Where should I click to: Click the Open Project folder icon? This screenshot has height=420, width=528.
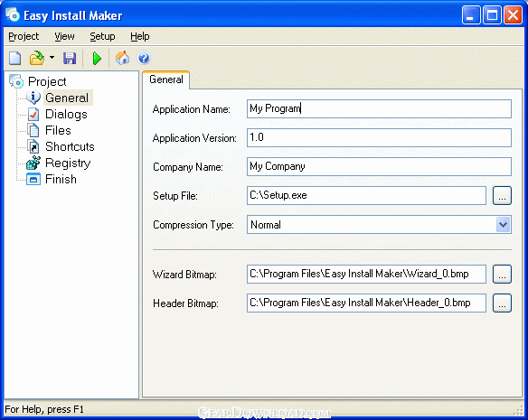(37, 58)
